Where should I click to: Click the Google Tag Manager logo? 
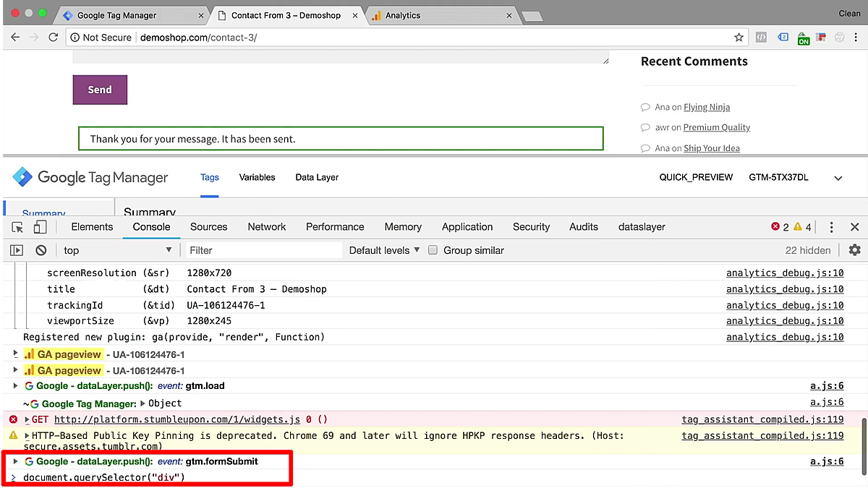point(90,177)
